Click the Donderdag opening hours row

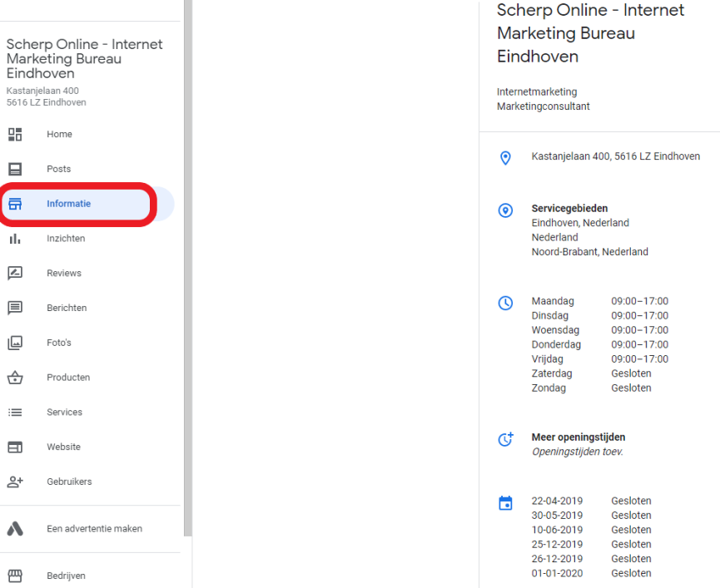pyautogui.click(x=599, y=344)
